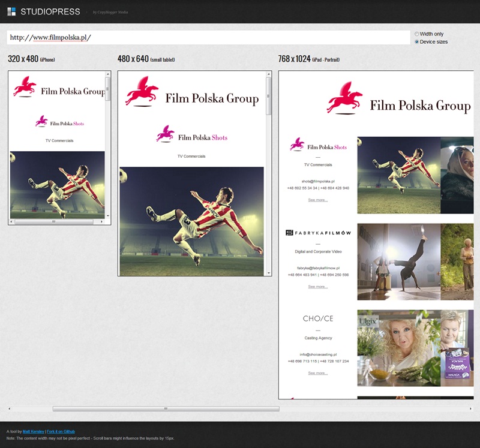Click Pegasus logo in small tablet preview header
The image size is (480, 448).
coord(142,92)
